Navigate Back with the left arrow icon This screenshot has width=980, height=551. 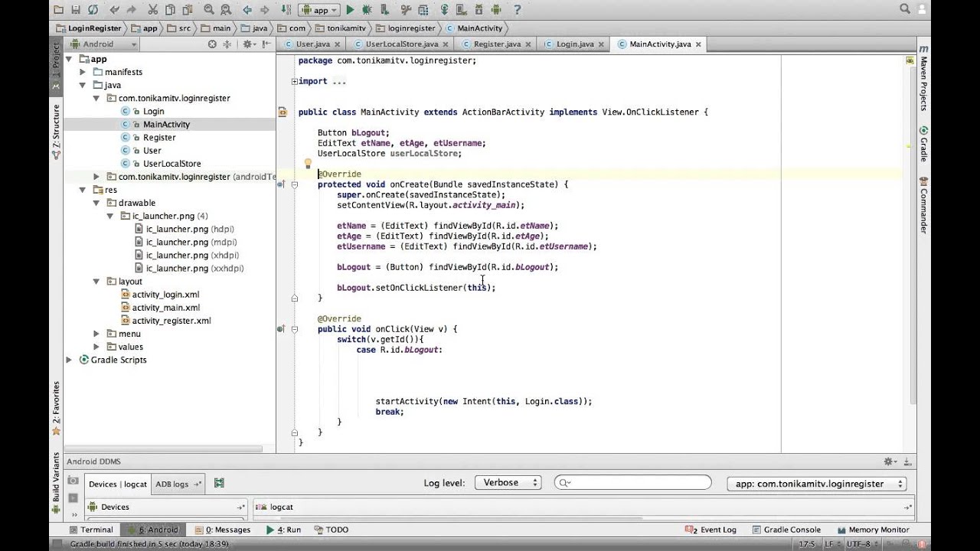coord(247,10)
